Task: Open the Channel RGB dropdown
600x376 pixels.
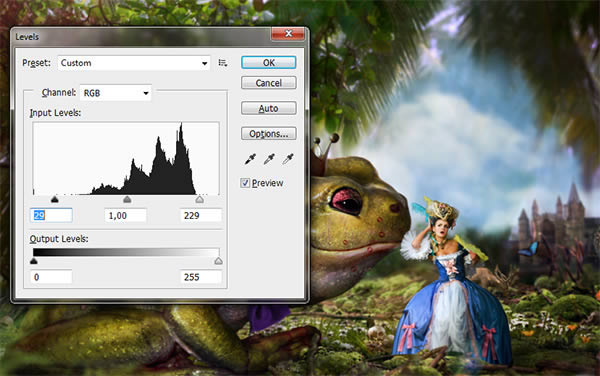Action: [x=116, y=93]
